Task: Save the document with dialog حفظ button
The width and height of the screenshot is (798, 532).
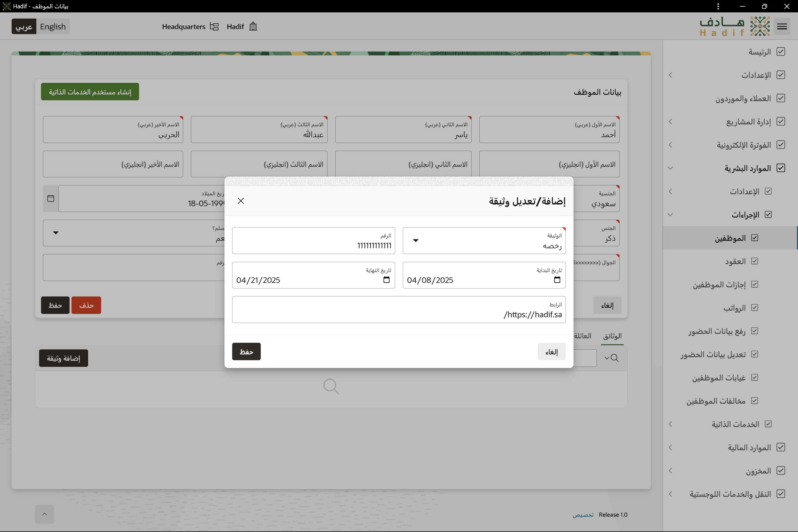Action: pos(246,352)
